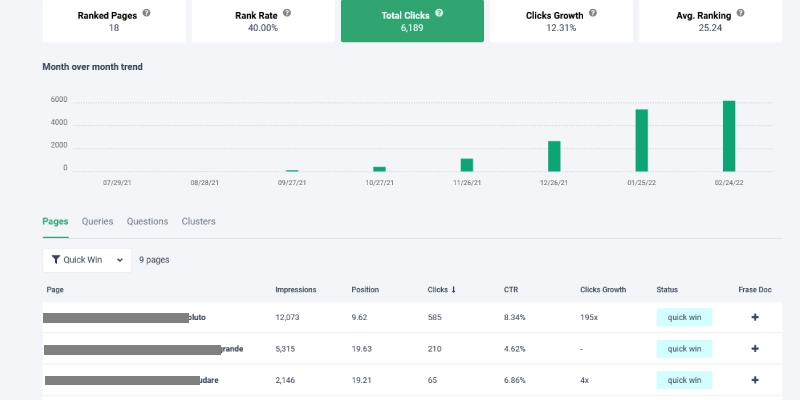Click the help icon beside Ranked Pages
This screenshot has width=800, height=400.
coord(146,13)
